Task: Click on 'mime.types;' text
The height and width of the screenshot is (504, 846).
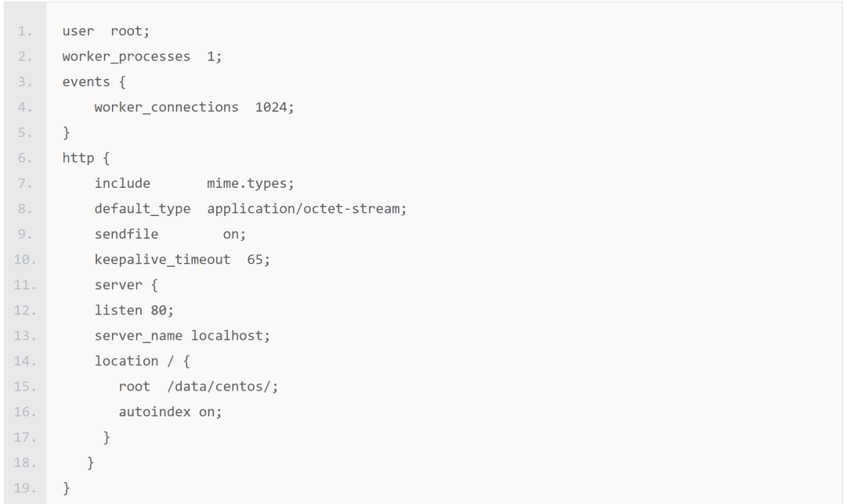Action: coord(251,184)
